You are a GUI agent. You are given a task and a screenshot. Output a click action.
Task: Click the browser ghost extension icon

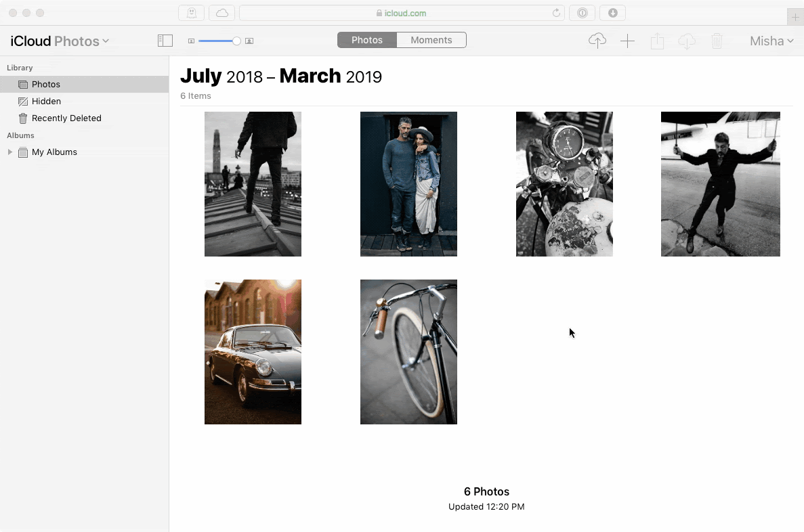point(191,13)
